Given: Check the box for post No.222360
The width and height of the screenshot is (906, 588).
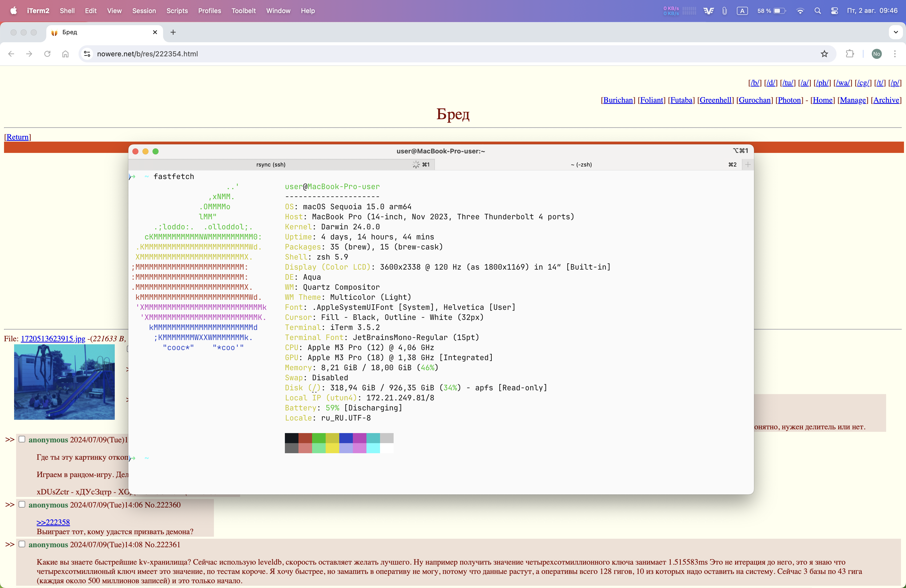Looking at the screenshot, I should (22, 504).
